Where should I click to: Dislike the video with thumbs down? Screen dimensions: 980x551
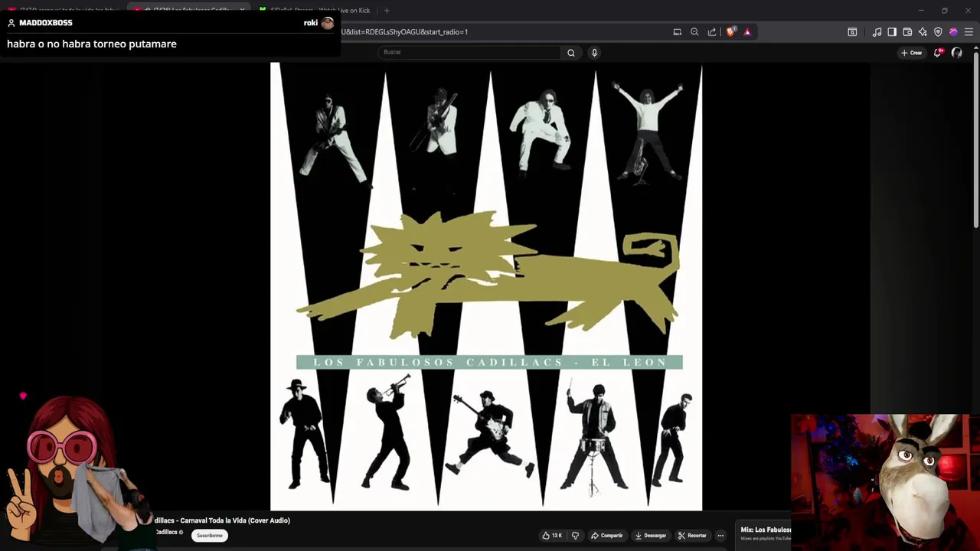[575, 536]
